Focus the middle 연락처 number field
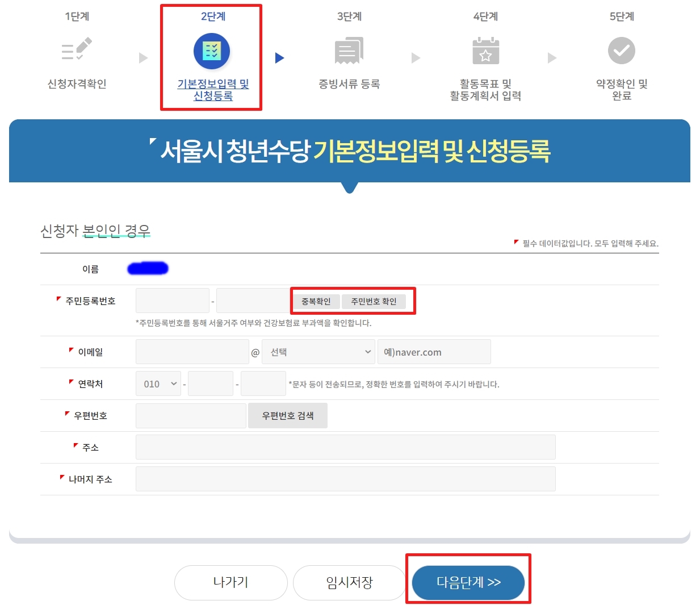Viewport: 700px width, 605px height. point(211,383)
